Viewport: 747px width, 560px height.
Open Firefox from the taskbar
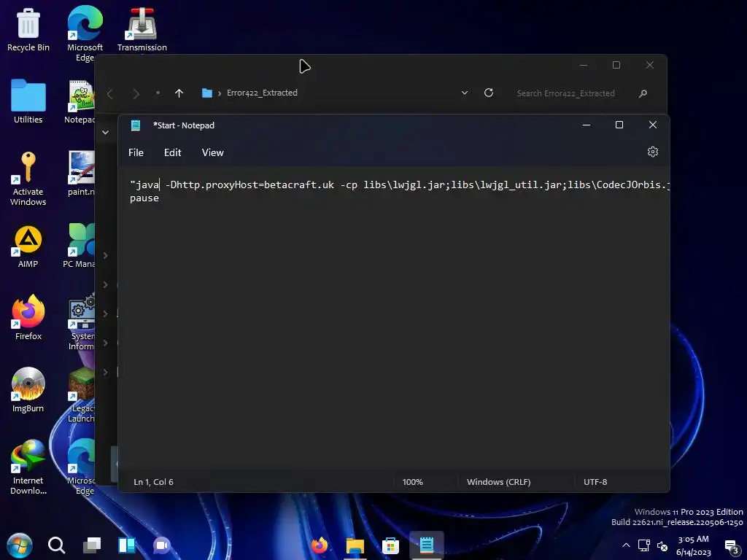[320, 545]
